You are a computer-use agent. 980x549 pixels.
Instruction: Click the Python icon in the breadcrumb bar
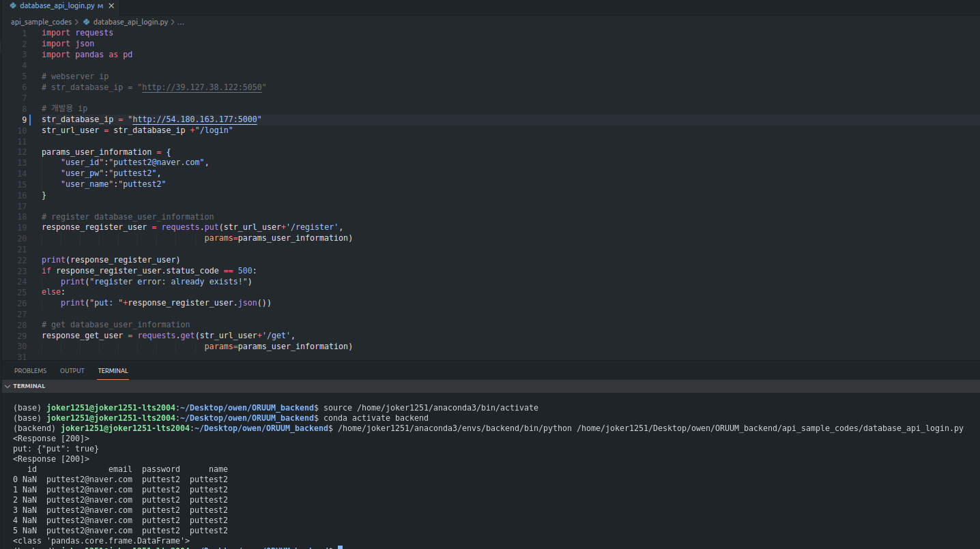click(x=87, y=22)
